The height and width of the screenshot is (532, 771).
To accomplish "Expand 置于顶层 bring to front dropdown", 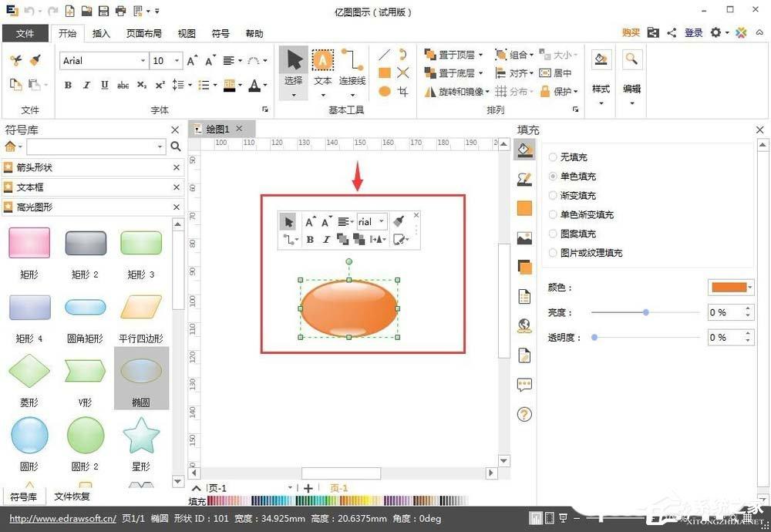I will click(x=481, y=55).
